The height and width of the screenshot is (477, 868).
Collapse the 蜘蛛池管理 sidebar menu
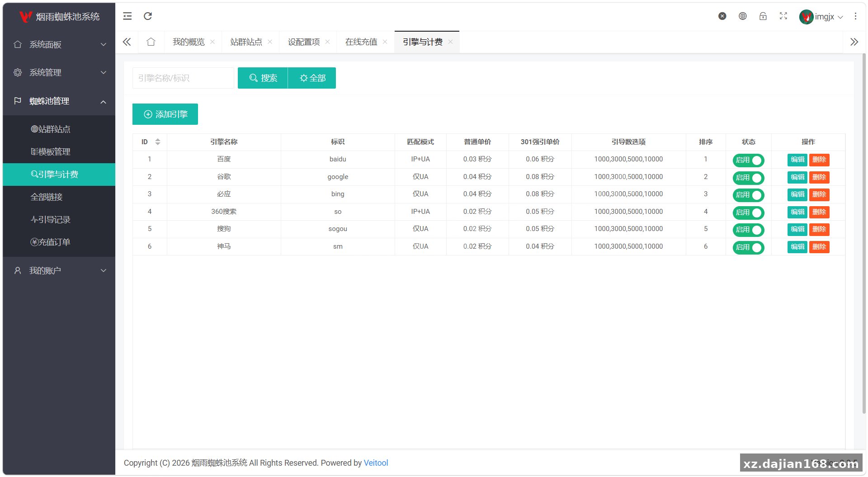tap(59, 101)
